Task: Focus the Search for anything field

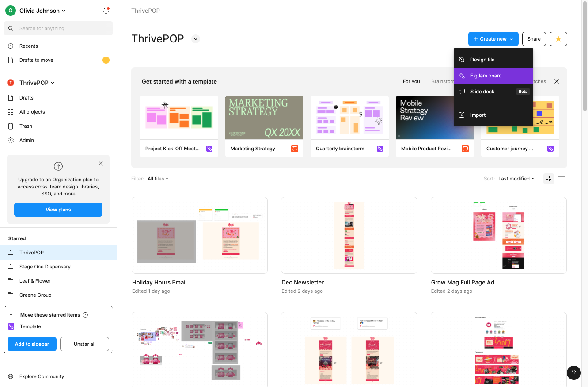Action: (x=58, y=28)
